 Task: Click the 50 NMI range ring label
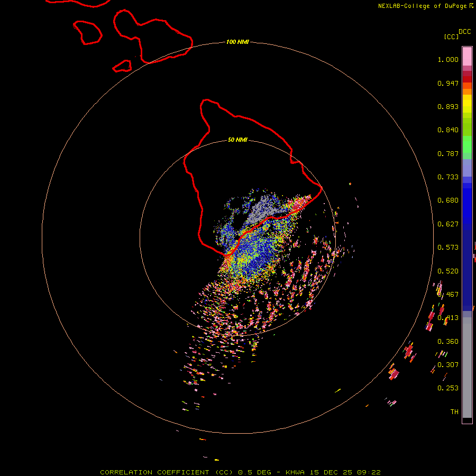click(x=237, y=140)
